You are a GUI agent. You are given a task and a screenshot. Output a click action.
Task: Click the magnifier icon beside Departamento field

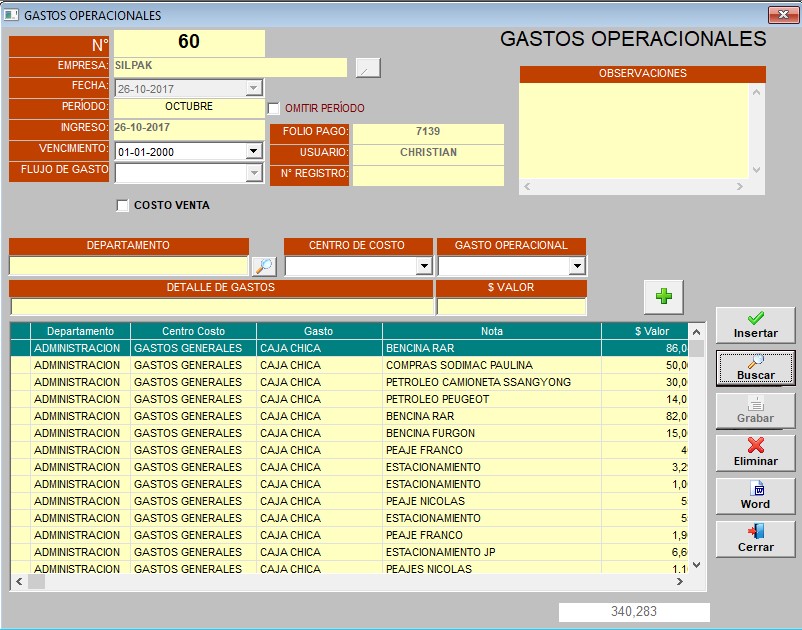(263, 266)
